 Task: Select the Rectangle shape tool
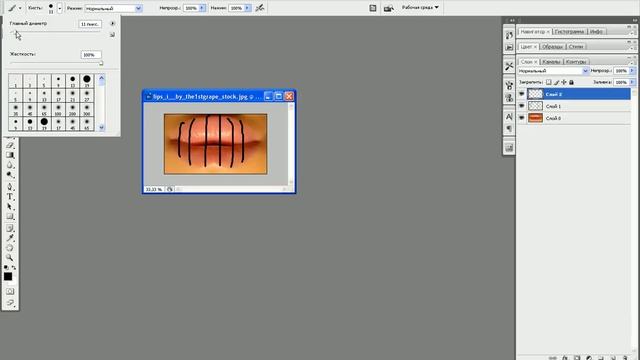[10, 216]
